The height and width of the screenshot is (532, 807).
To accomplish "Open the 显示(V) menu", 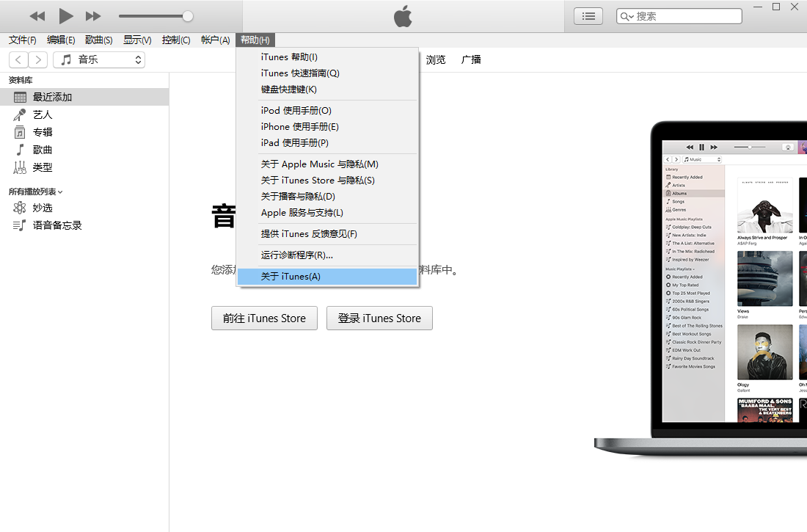I will coord(137,40).
